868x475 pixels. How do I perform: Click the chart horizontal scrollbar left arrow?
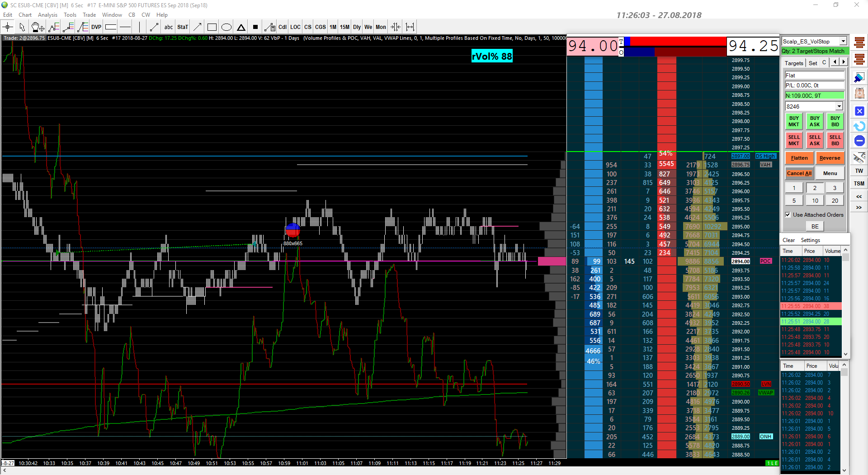(x=4, y=471)
